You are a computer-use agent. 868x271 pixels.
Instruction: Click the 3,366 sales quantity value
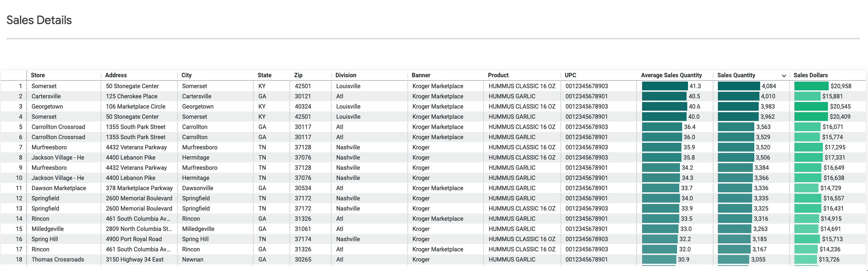click(x=762, y=178)
